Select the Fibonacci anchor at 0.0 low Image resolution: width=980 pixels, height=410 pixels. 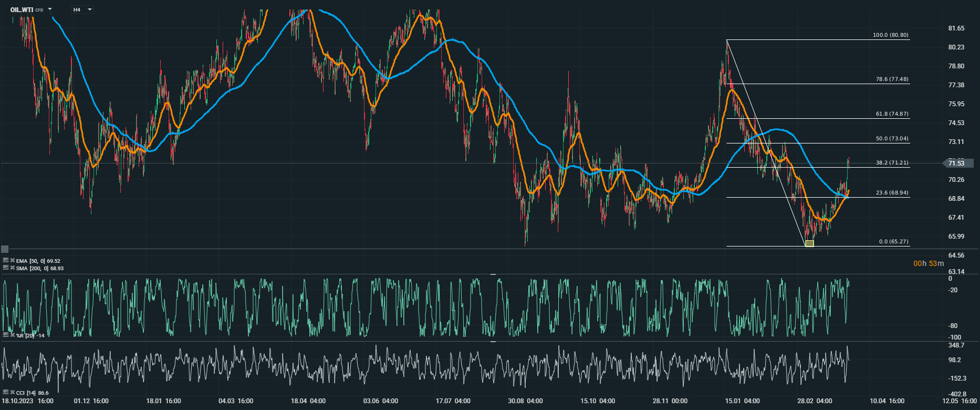click(x=809, y=243)
